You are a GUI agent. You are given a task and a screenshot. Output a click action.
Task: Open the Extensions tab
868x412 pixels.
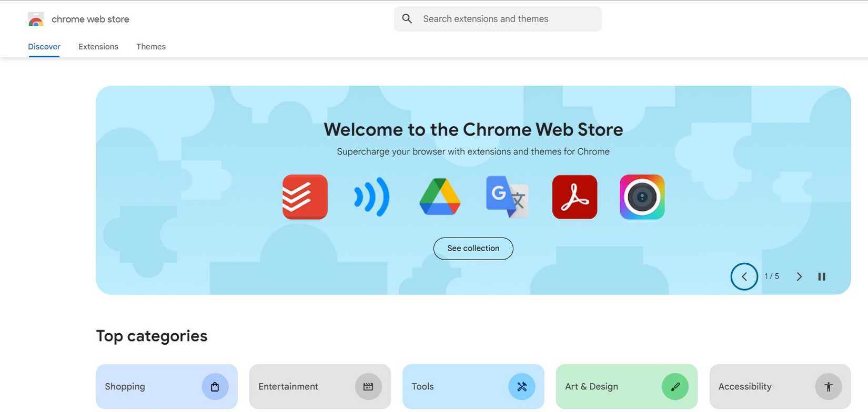click(98, 47)
